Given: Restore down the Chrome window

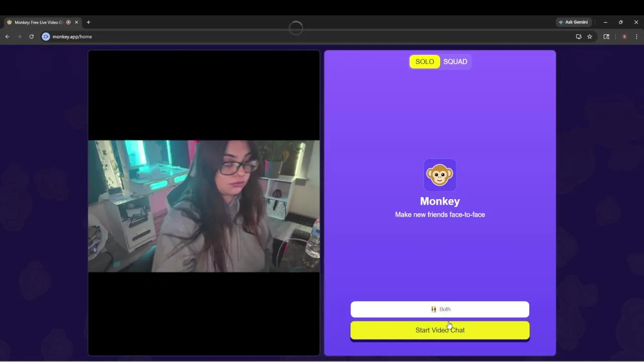Looking at the screenshot, I should point(621,22).
